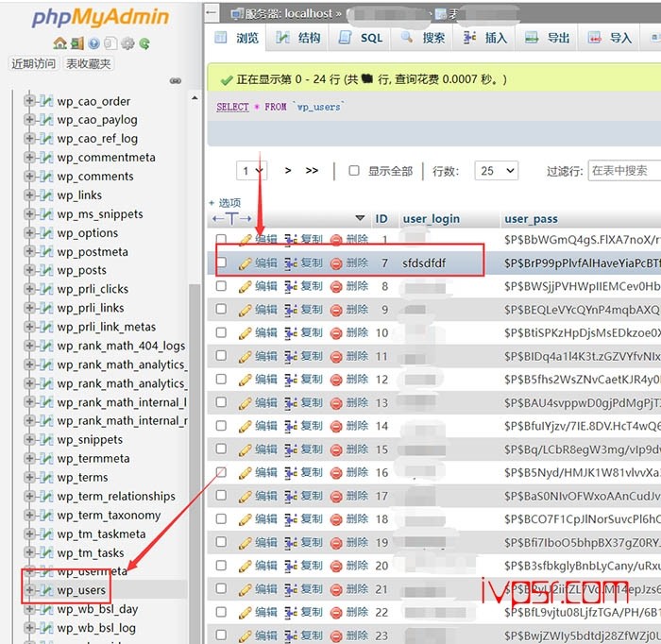
Task: Sort by the user_login column header
Action: 432,219
